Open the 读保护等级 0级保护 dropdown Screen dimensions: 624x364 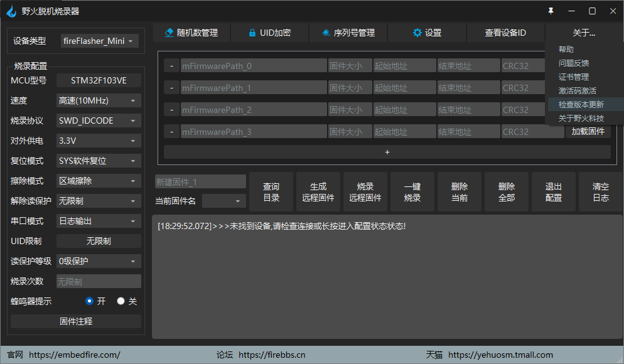point(99,261)
